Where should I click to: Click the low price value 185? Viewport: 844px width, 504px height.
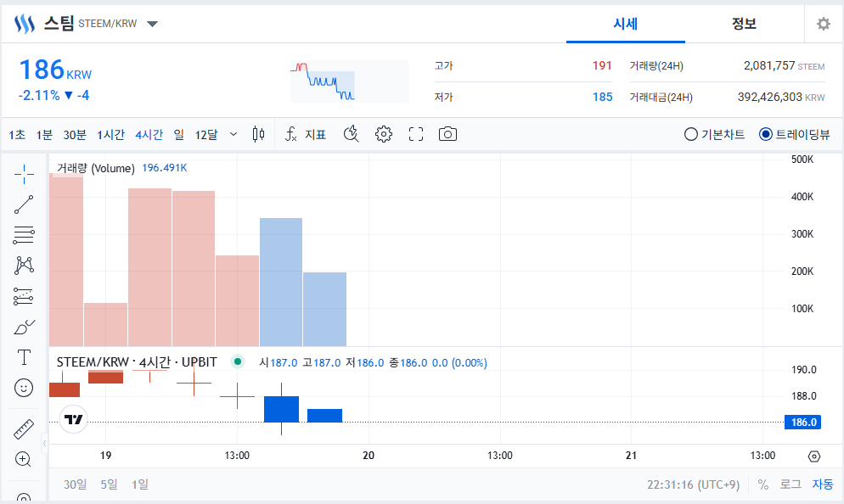(602, 97)
